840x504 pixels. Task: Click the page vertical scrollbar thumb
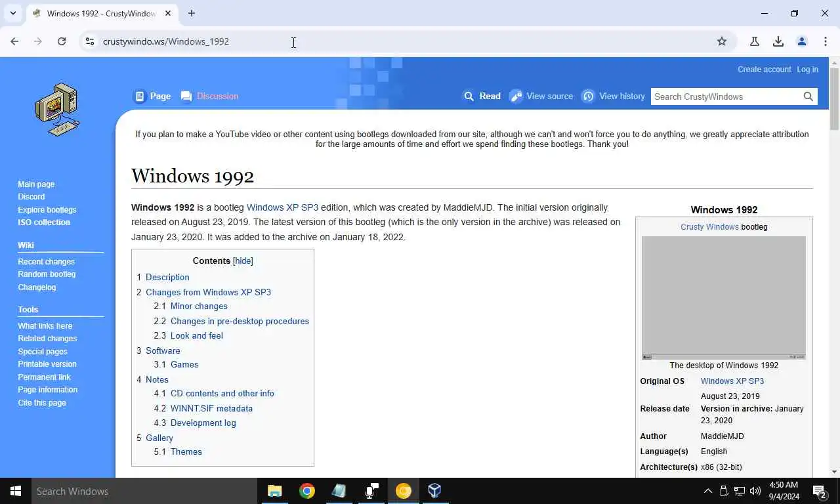coord(835,98)
